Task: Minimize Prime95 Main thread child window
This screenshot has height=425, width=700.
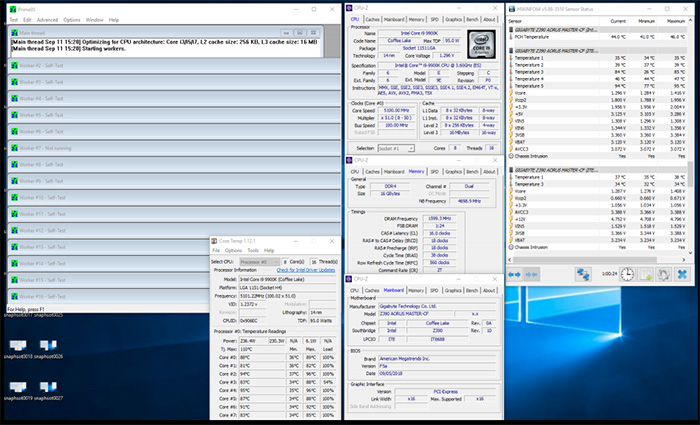Action: point(286,33)
